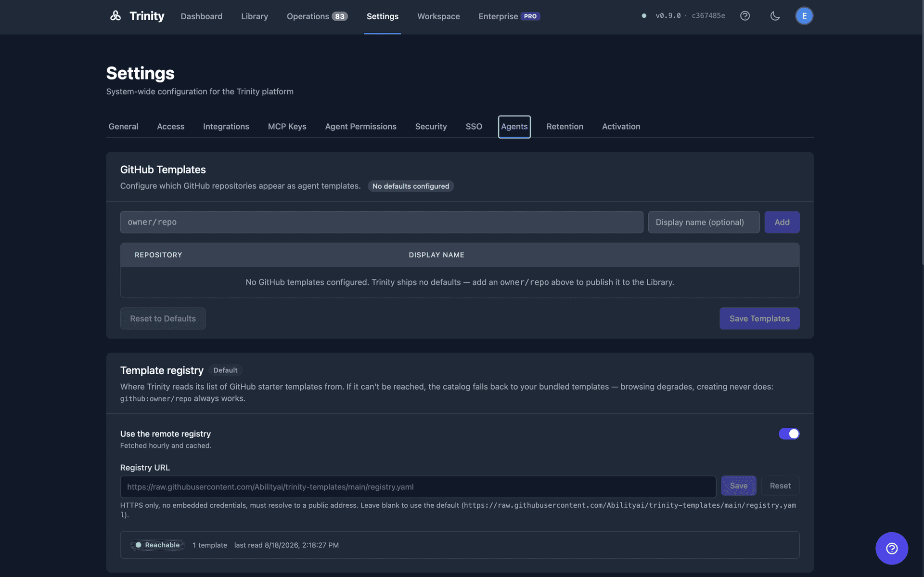Open the help circle icon in header
The width and height of the screenshot is (924, 577).
click(x=745, y=16)
